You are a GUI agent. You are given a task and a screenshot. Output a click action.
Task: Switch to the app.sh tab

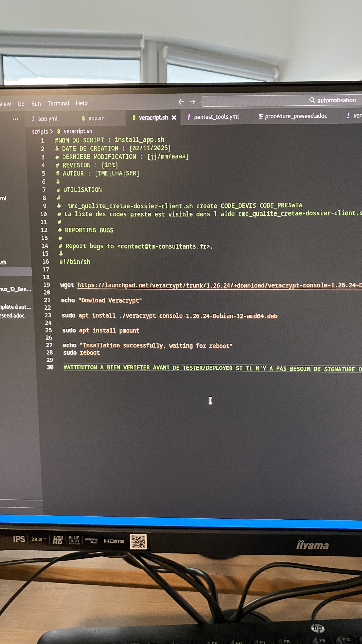point(96,118)
